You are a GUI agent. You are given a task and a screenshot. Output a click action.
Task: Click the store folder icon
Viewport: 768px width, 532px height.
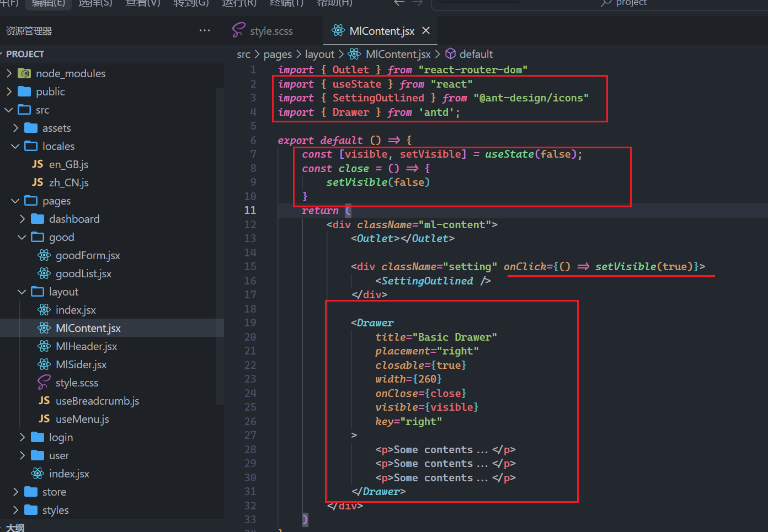[x=31, y=491]
